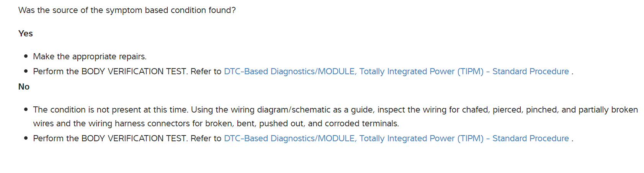Click 'BODY VERIFICATION TEST' text under No
The width and height of the screenshot is (644, 173).
pyautogui.click(x=134, y=139)
